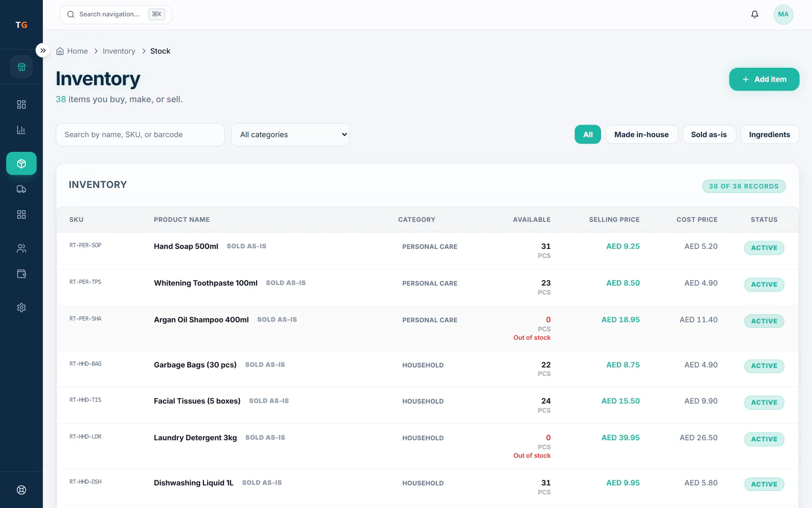Image resolution: width=812 pixels, height=508 pixels.
Task: Open the delivery truck icon in sidebar
Action: [x=21, y=189]
